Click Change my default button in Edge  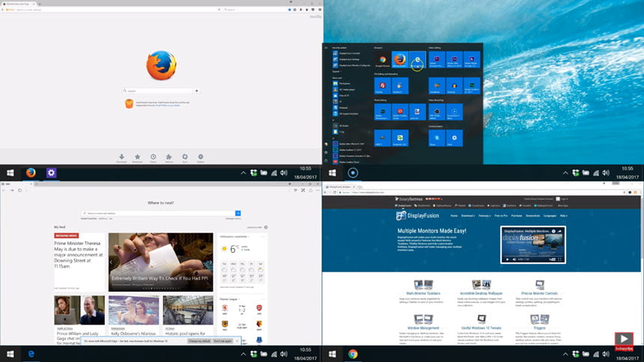200,341
